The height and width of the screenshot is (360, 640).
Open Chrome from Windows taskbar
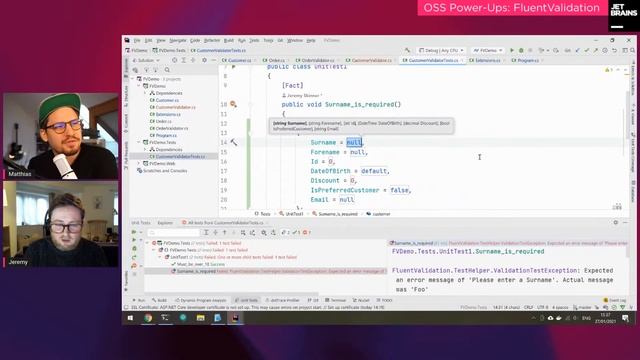tap(148, 318)
